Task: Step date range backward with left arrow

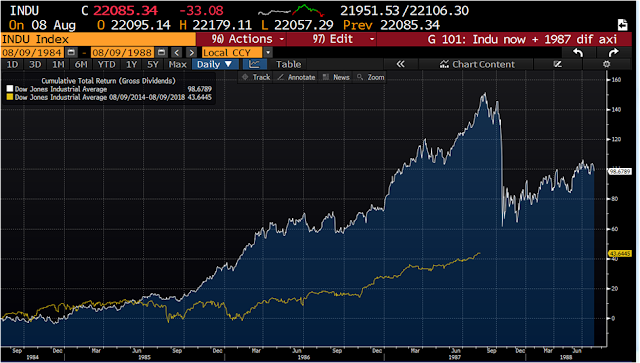Action: pos(176,53)
